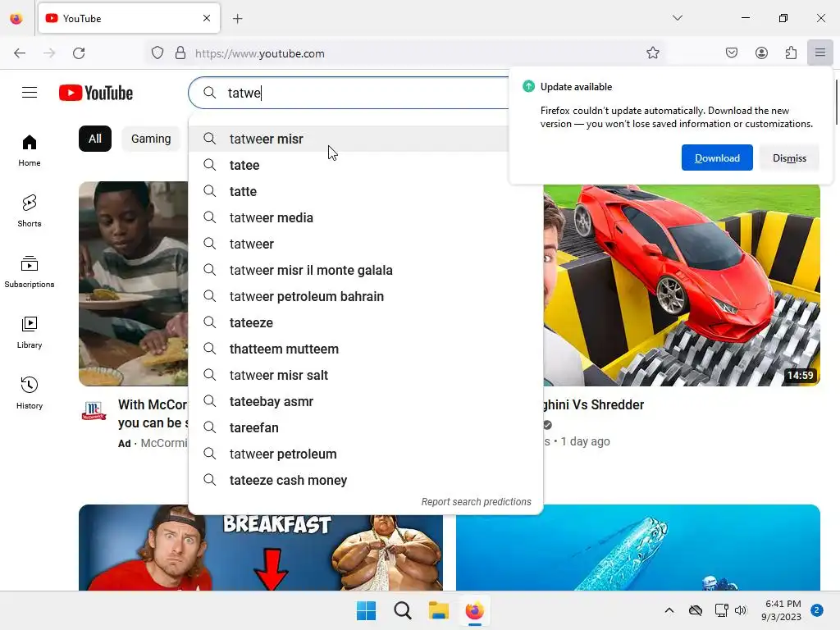Viewport: 840px width, 630px height.
Task: Choose suggestion 'tatte'
Action: click(x=365, y=191)
